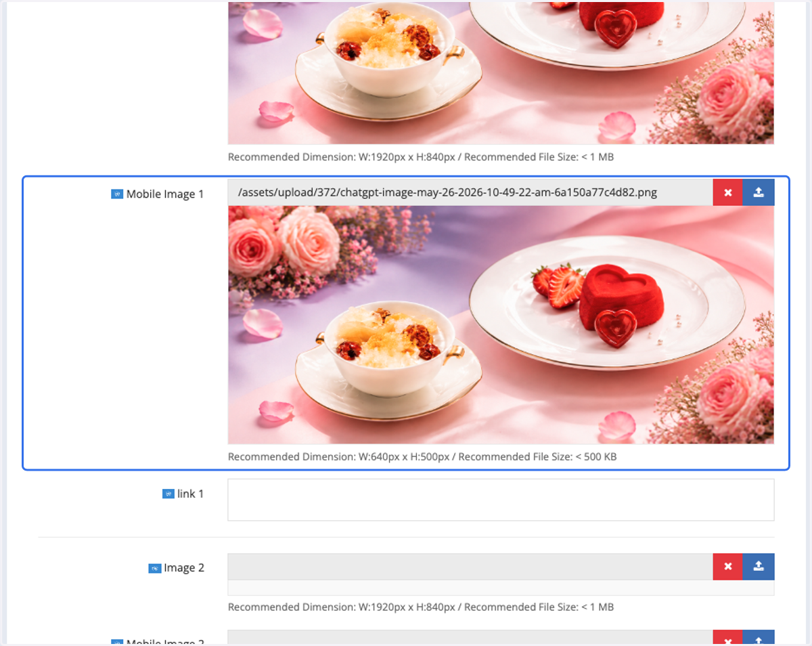Clear the Image 2 file field
Image resolution: width=812 pixels, height=646 pixels.
click(x=728, y=567)
